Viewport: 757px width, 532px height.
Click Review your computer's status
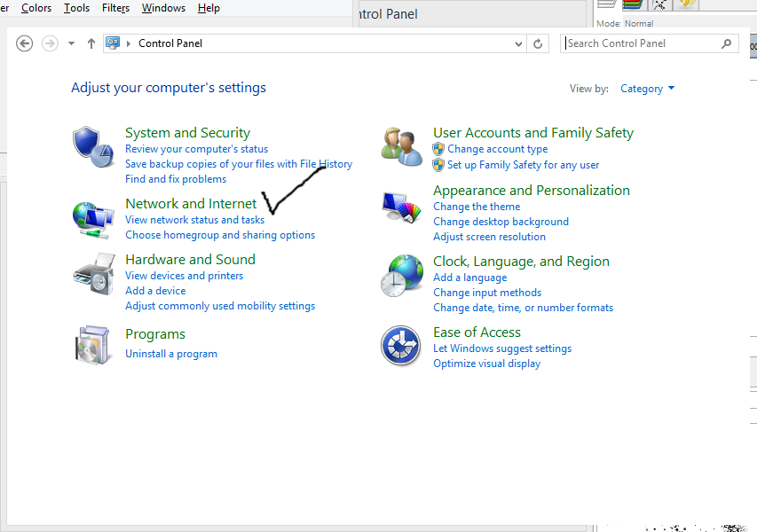click(196, 149)
